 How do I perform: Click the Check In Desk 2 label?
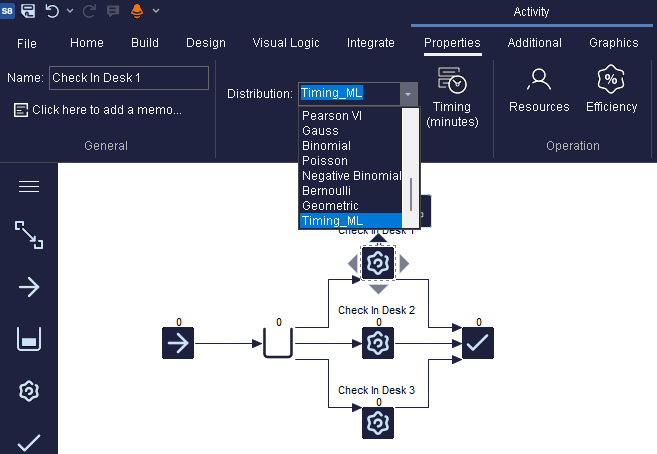pyautogui.click(x=376, y=310)
